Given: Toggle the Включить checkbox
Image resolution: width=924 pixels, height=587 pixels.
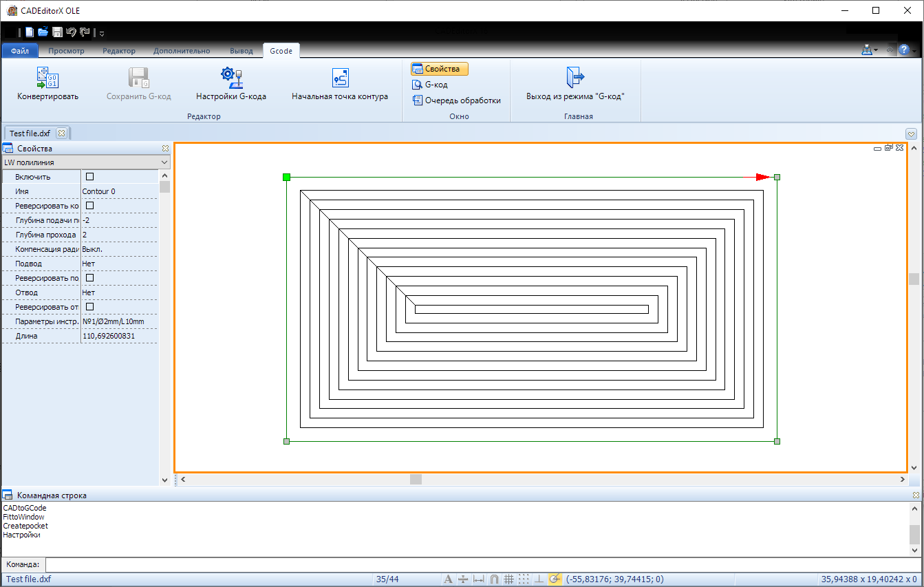Looking at the screenshot, I should [x=89, y=177].
